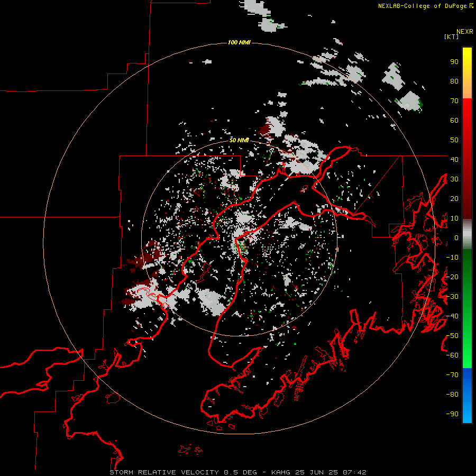The image size is (476, 476).
Task: Click the 0 value on the velocity scale
Action: tap(456, 238)
